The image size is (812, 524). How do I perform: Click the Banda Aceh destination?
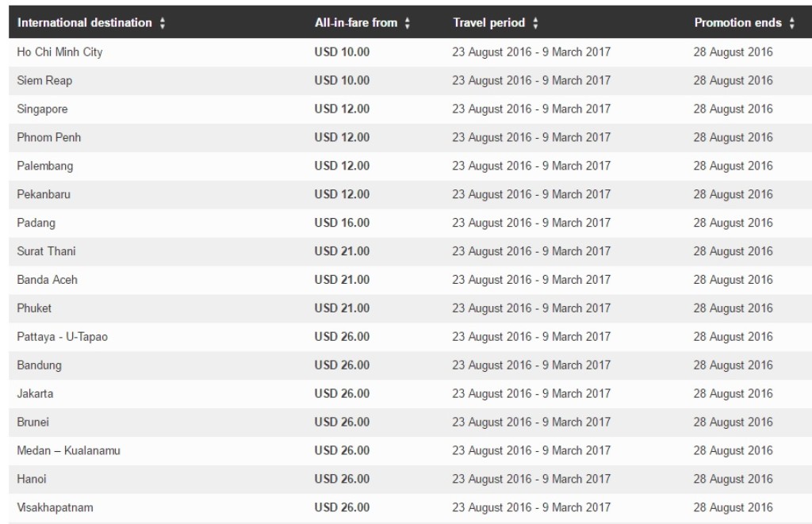[x=47, y=281]
